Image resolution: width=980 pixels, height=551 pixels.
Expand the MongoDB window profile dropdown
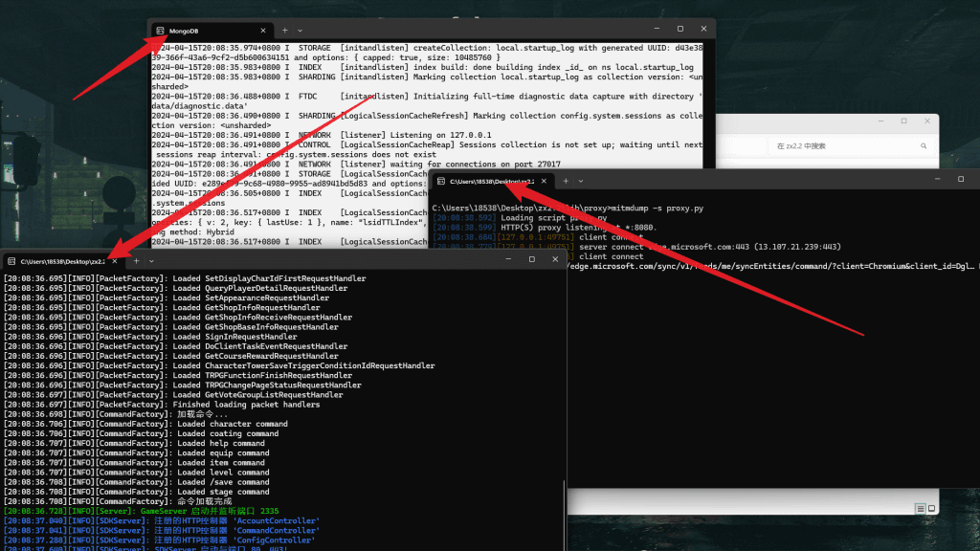301,31
